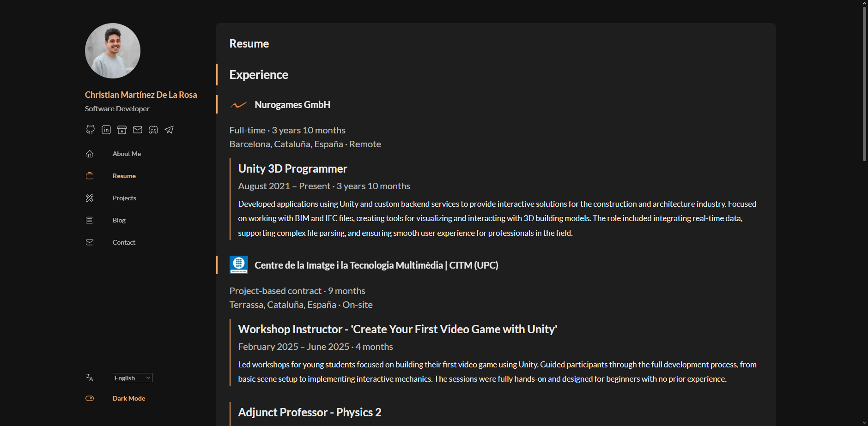This screenshot has height=426, width=868.
Task: Click the email envelope social icon
Action: [138, 130]
